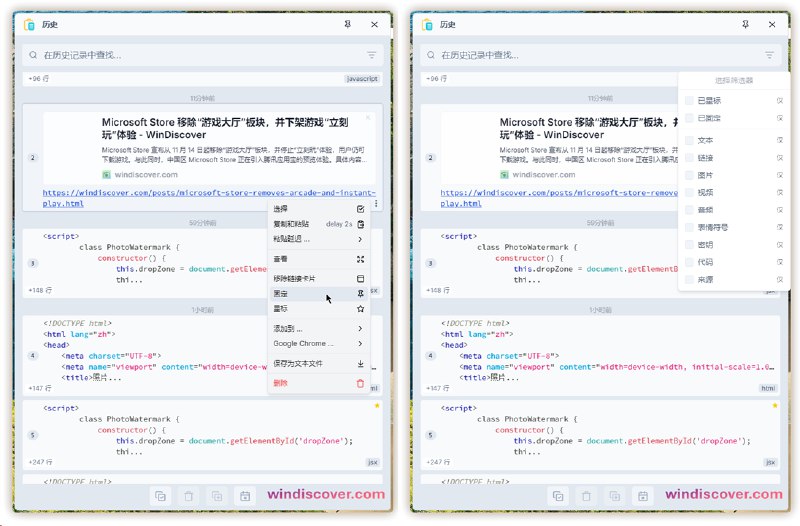
Task: Select item 4, the DOCTYPE html snippet, in the left window
Action: tap(203, 356)
